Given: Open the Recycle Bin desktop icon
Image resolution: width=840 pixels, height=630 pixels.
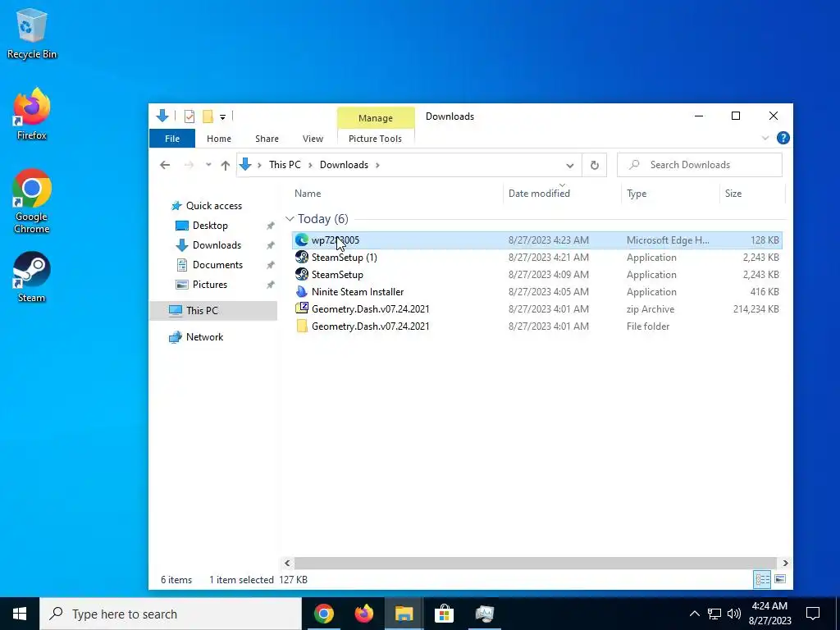Looking at the screenshot, I should click(x=32, y=33).
